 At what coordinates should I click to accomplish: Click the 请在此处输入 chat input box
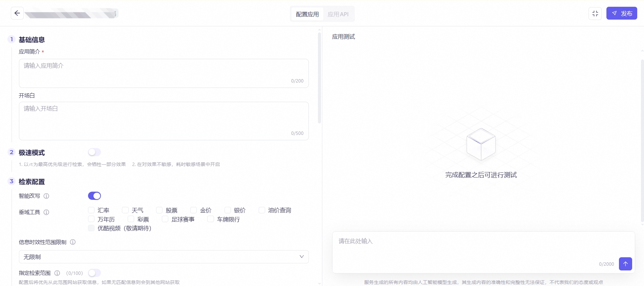pyautogui.click(x=484, y=252)
